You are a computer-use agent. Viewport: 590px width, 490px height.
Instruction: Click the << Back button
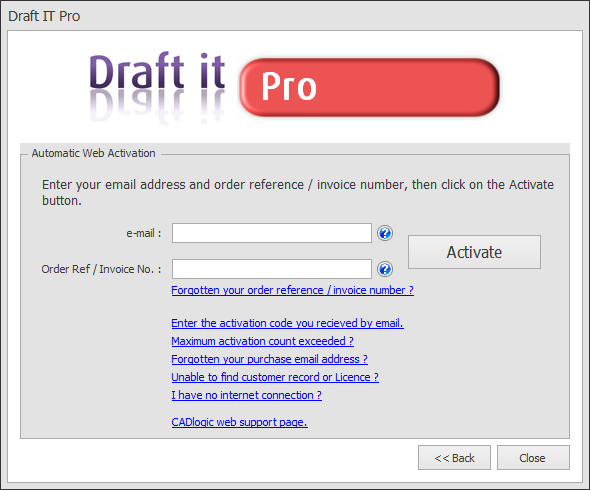click(454, 458)
